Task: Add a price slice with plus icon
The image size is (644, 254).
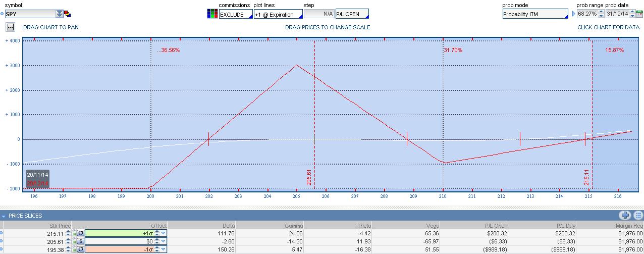Action: click(x=625, y=216)
